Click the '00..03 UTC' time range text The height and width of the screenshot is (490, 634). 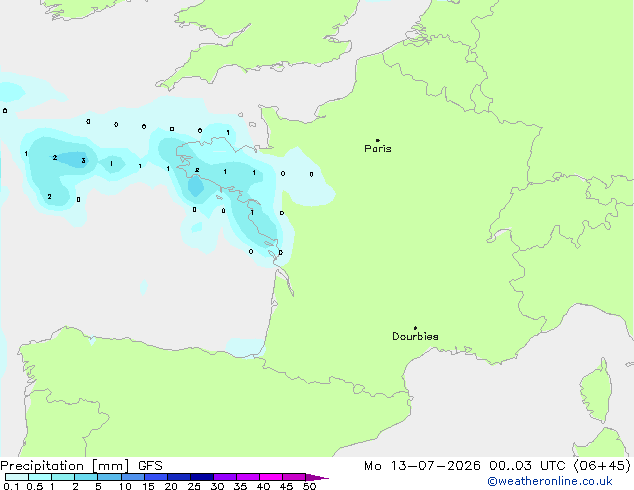pyautogui.click(x=527, y=466)
